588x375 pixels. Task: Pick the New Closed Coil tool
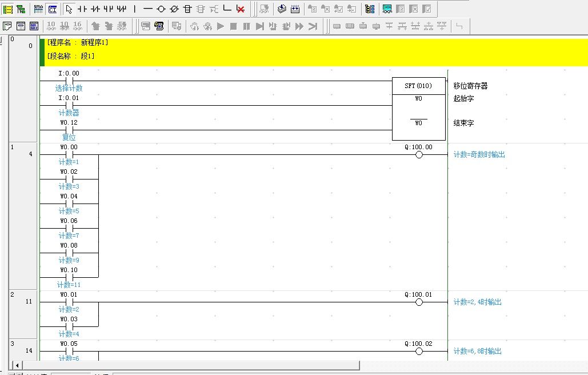(174, 9)
